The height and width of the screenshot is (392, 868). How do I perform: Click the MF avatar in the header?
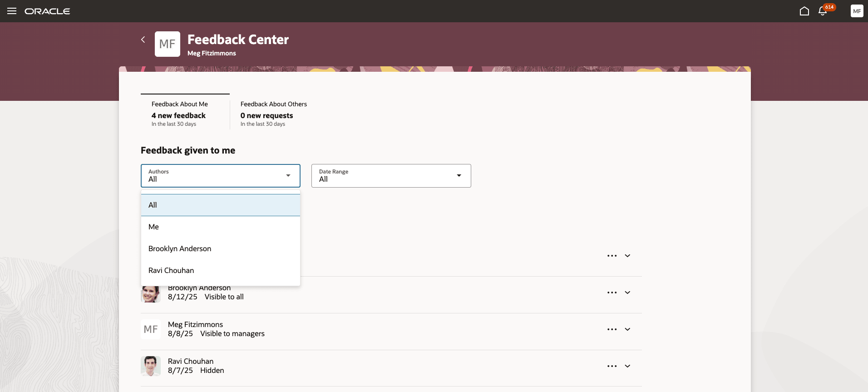tap(168, 44)
